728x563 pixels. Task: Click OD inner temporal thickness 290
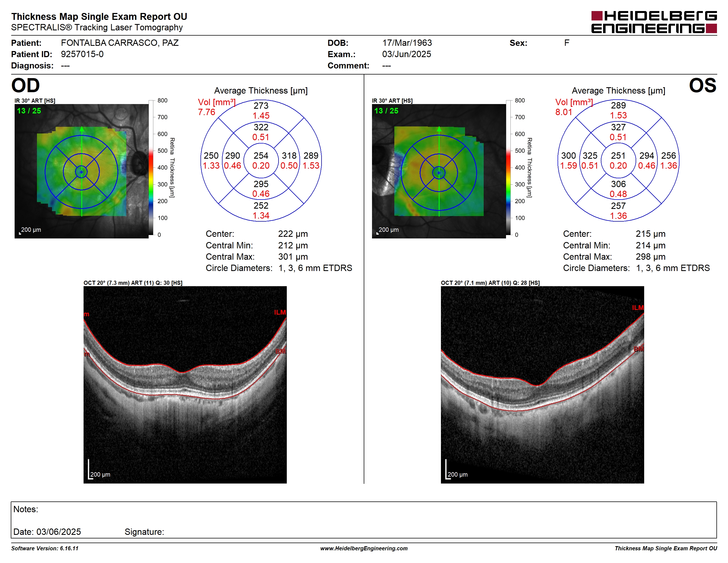[x=232, y=156]
